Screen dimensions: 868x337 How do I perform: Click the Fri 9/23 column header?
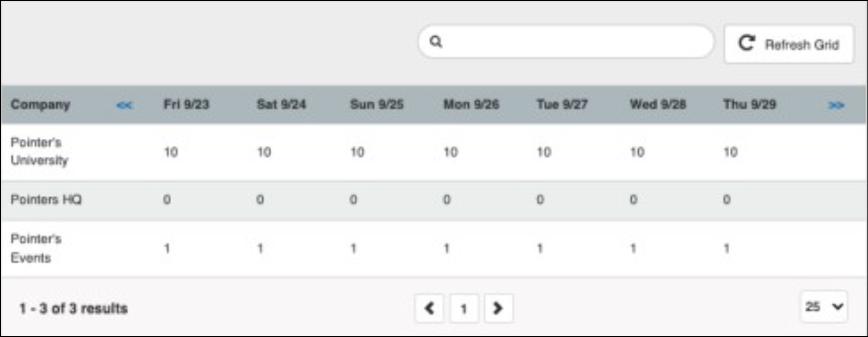point(186,105)
